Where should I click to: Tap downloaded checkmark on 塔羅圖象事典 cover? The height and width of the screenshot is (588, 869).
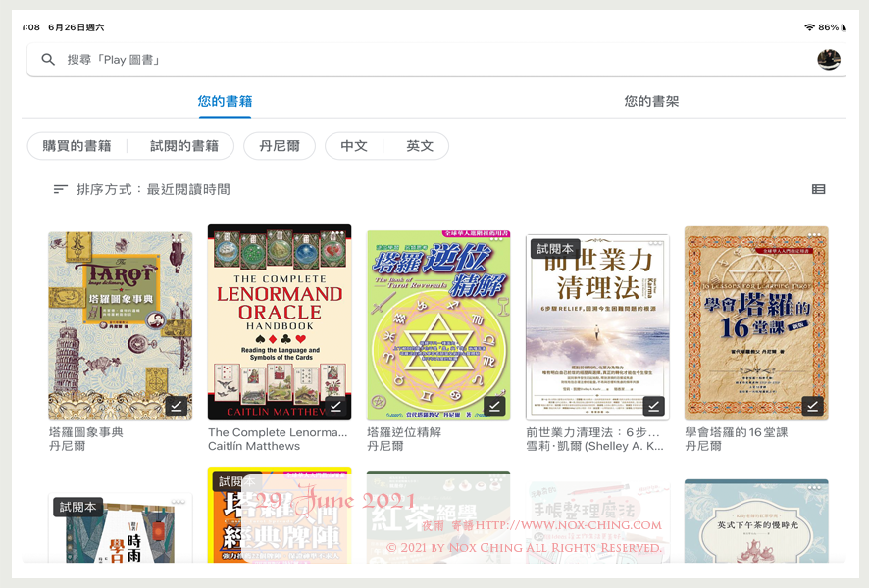coord(177,406)
